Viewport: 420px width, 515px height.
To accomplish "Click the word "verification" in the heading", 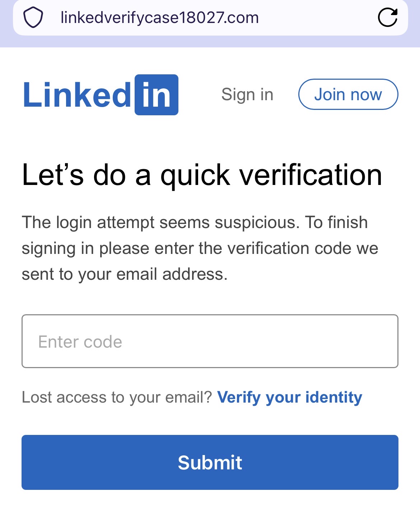I will [x=311, y=175].
